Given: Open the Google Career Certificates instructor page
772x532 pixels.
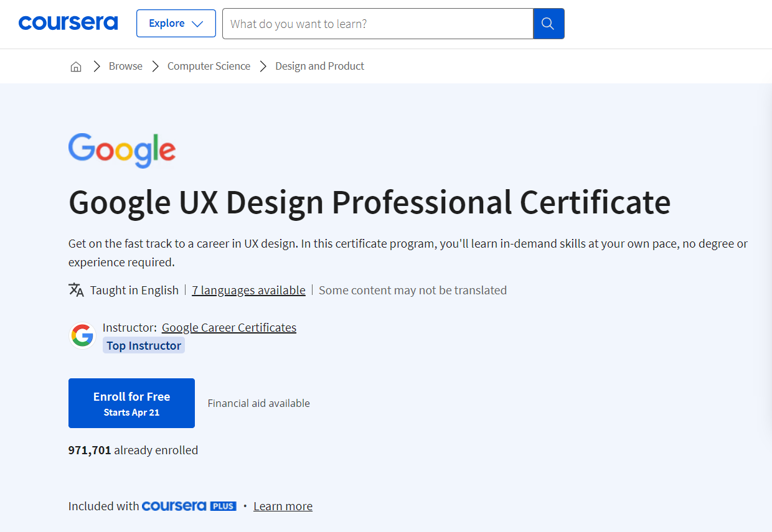Looking at the screenshot, I should tap(228, 327).
